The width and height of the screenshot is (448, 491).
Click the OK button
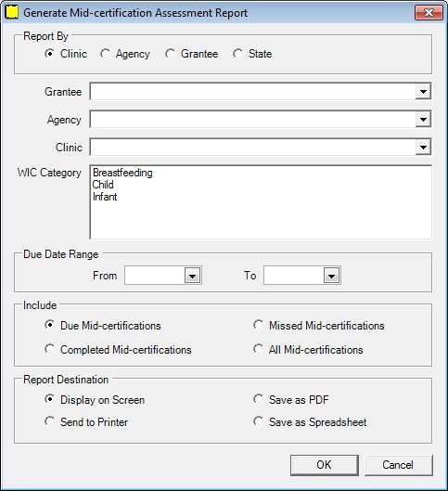coord(325,465)
